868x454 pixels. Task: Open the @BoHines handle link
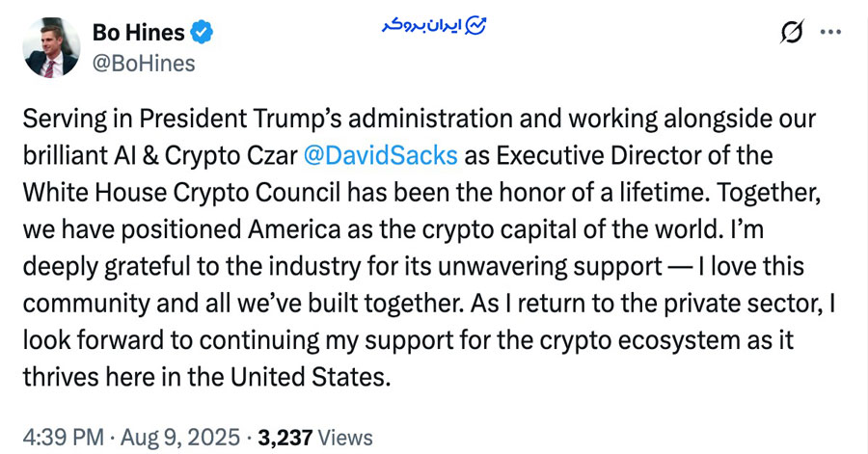[144, 64]
